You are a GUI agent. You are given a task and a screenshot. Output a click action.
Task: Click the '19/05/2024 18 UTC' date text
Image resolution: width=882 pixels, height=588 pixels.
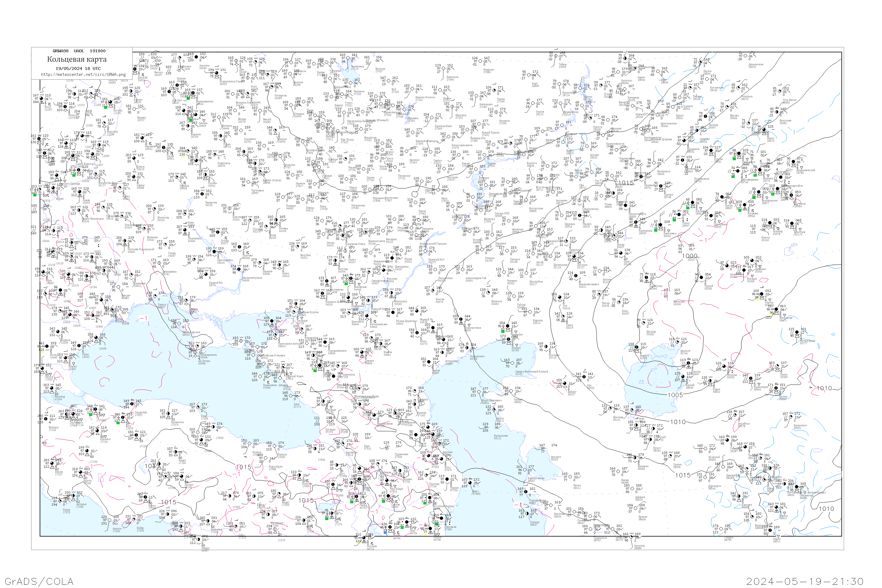(x=78, y=69)
